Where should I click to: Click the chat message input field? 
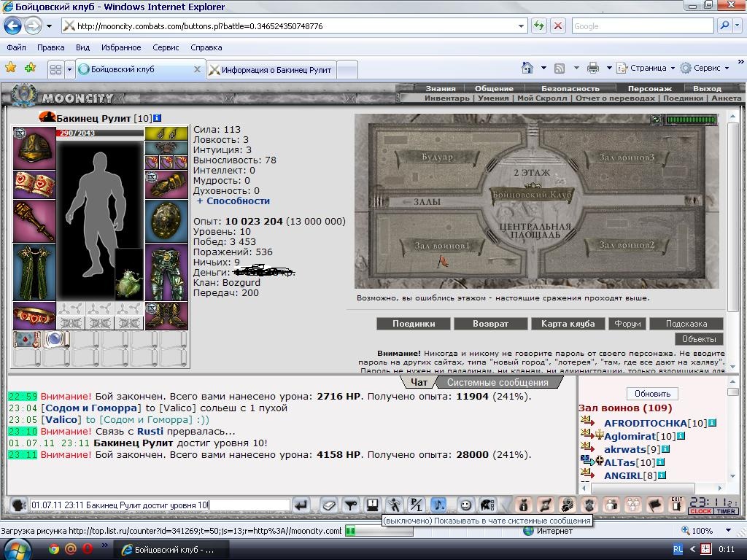click(160, 505)
